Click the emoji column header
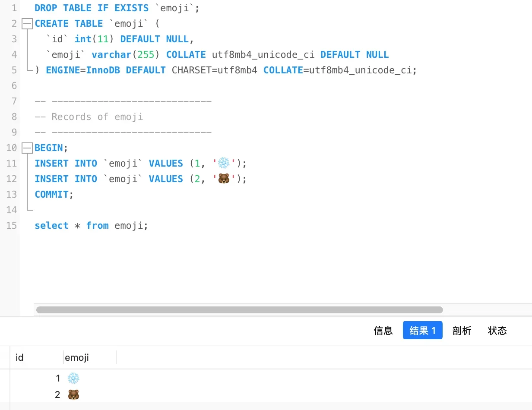 pos(90,357)
